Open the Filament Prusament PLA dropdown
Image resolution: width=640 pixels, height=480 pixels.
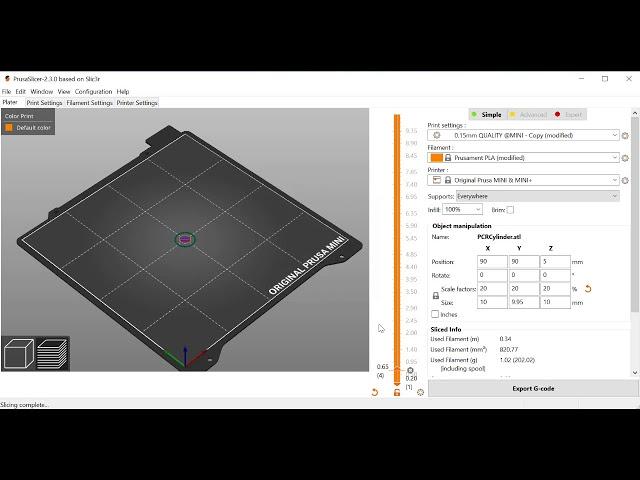[523, 158]
